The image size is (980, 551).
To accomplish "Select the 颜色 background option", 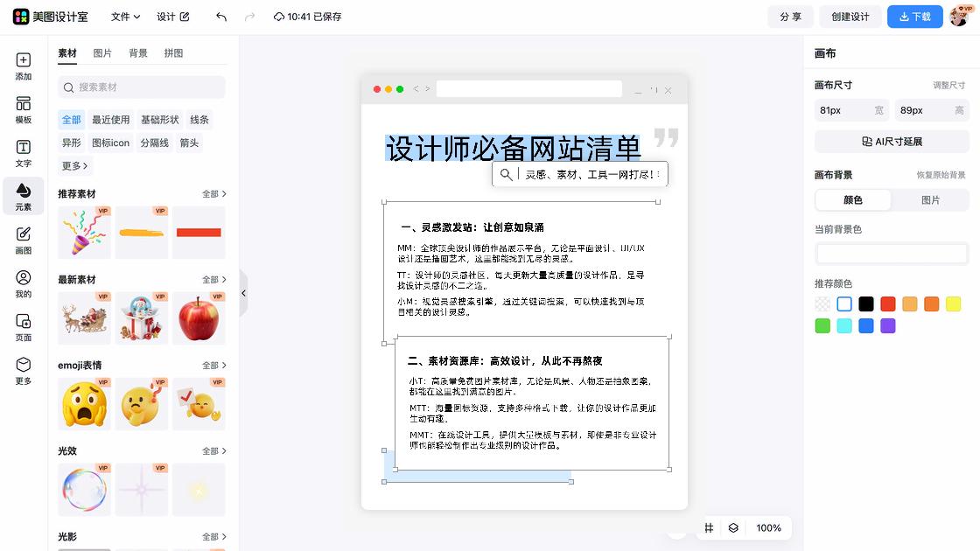I will click(x=852, y=199).
